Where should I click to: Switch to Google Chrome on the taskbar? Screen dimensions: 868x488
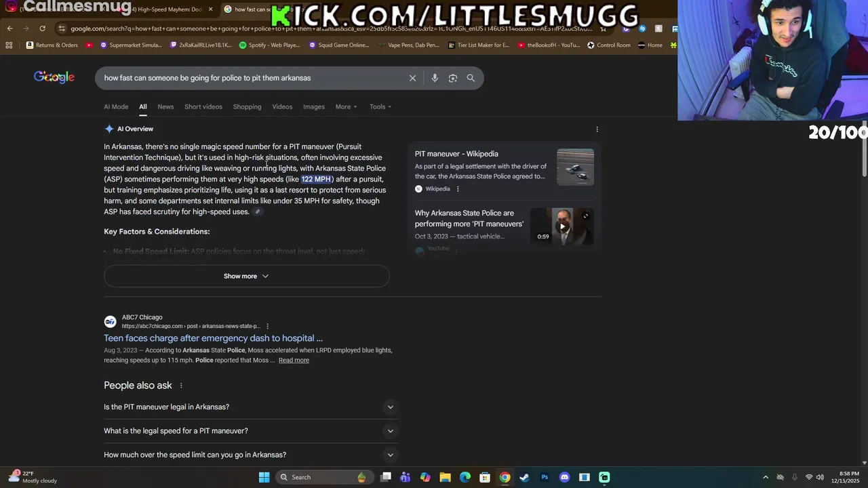click(505, 477)
